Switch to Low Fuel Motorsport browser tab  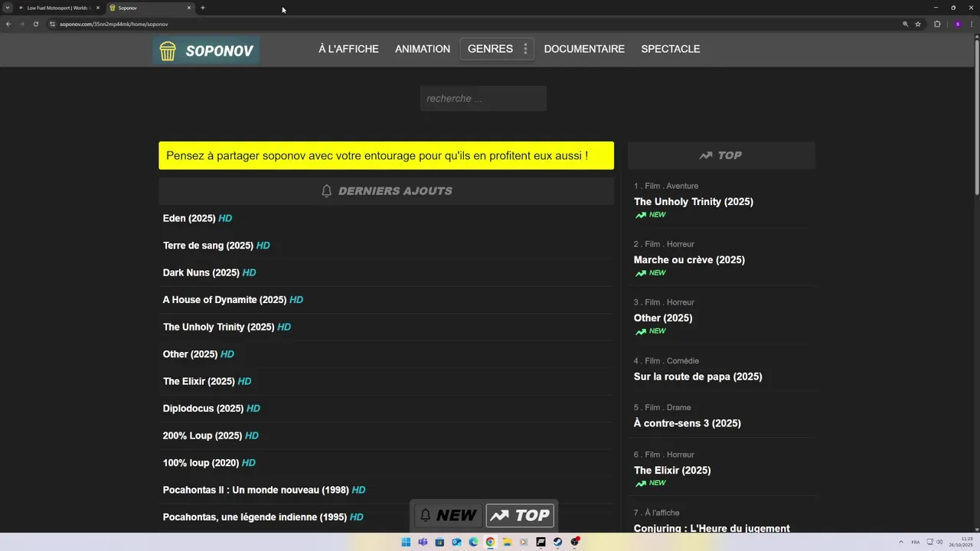[59, 8]
